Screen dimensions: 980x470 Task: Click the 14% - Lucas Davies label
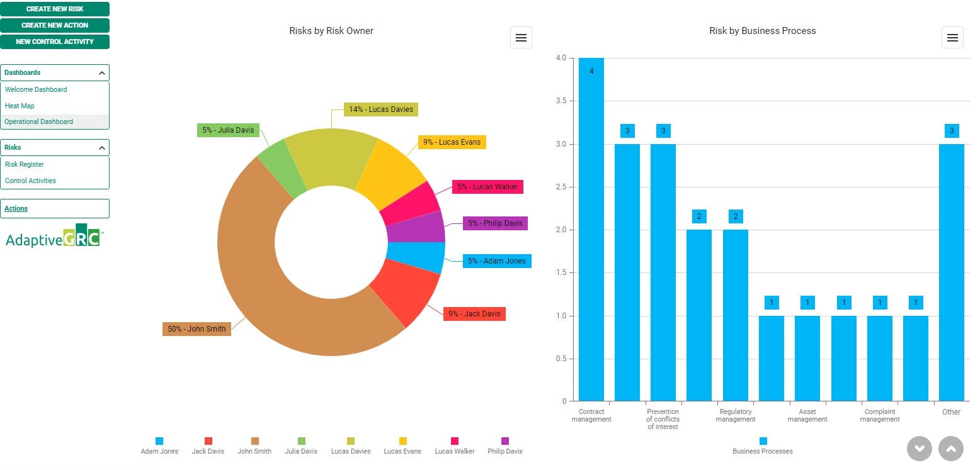(x=381, y=109)
